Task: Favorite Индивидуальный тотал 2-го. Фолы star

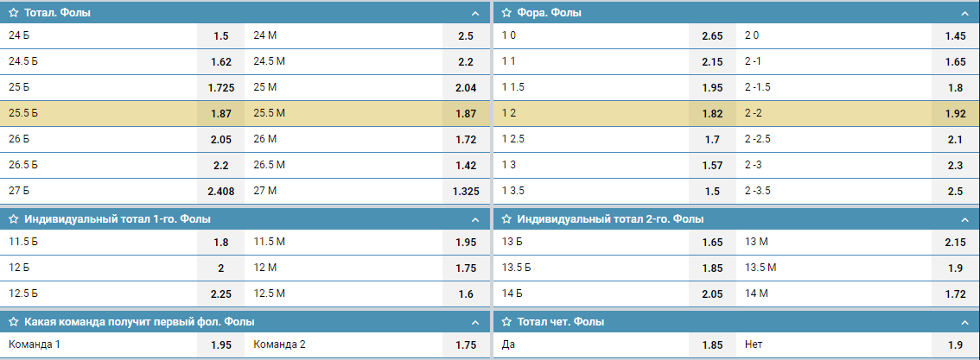Action: click(x=507, y=219)
